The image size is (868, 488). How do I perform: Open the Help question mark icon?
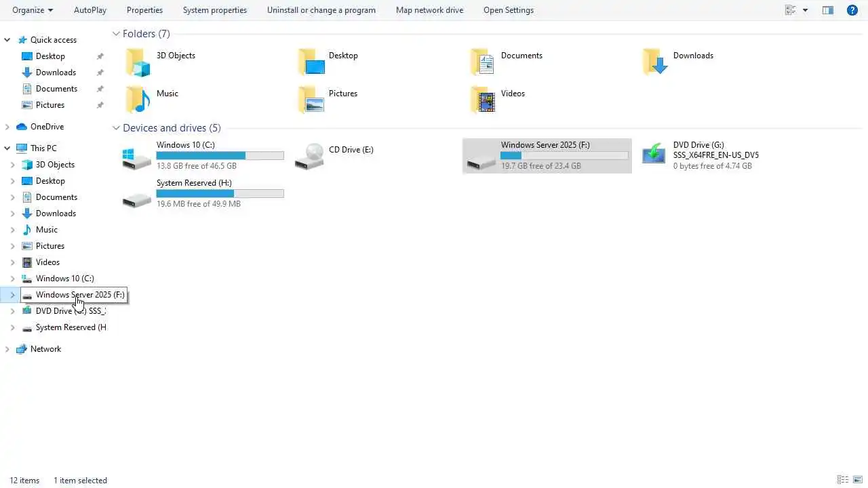852,10
